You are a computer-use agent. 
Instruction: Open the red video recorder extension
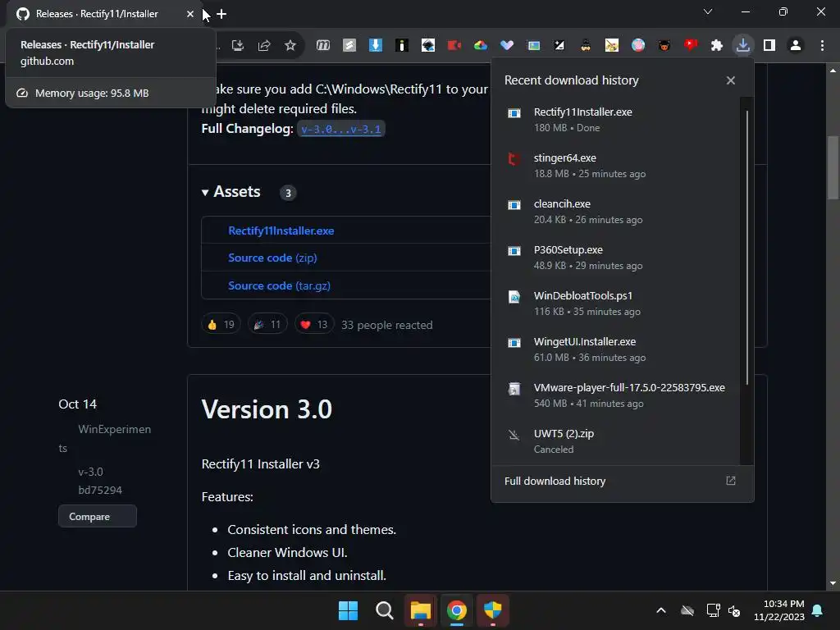[454, 46]
